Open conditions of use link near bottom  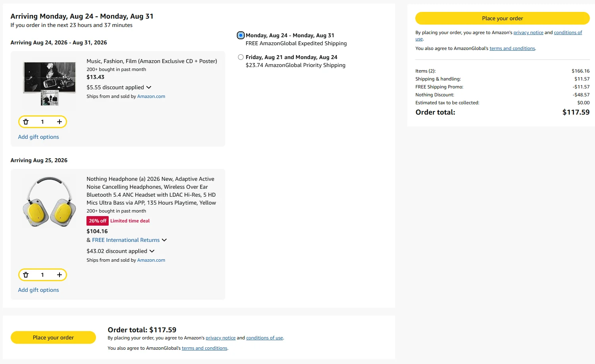pos(265,338)
